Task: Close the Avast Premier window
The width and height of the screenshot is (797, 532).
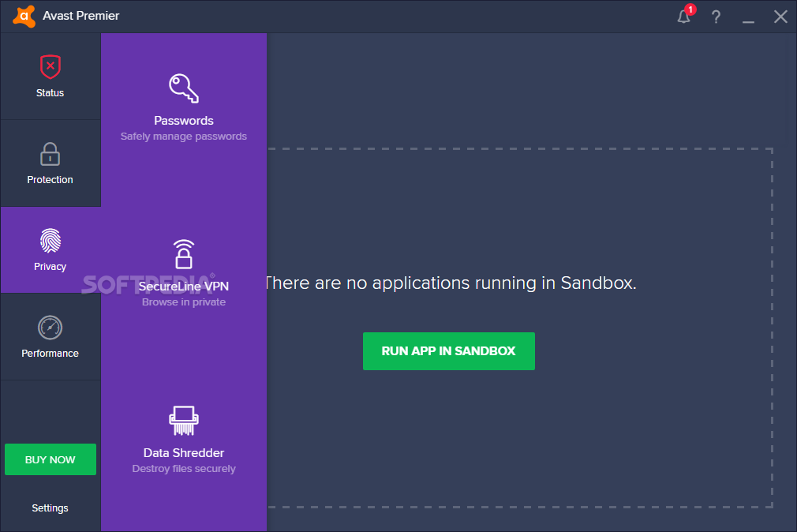Action: [x=780, y=17]
